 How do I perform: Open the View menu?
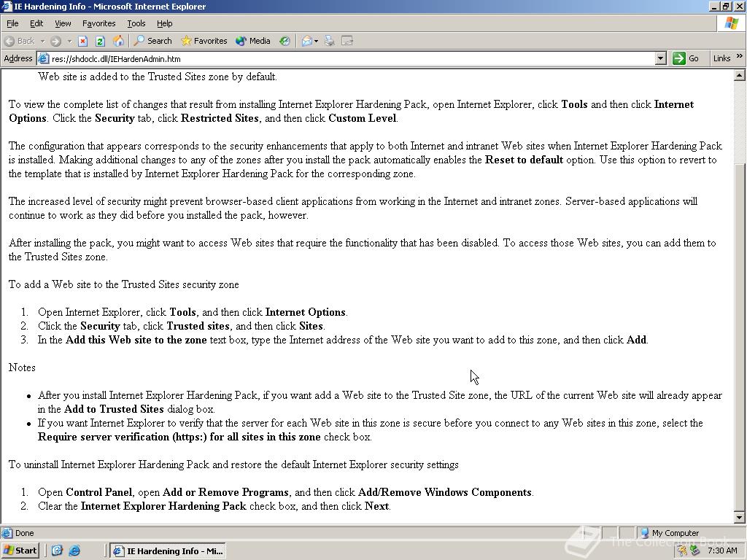pyautogui.click(x=63, y=23)
